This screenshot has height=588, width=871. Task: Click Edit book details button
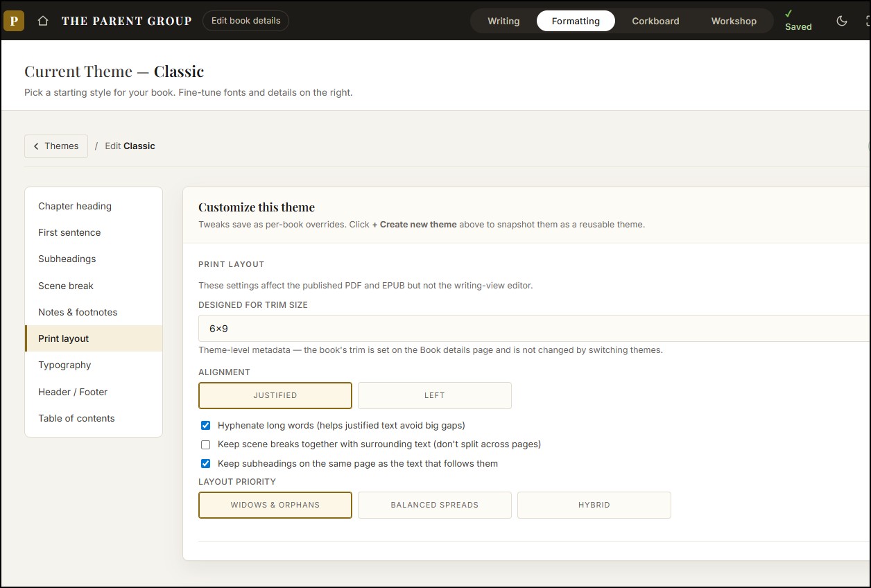(x=245, y=21)
